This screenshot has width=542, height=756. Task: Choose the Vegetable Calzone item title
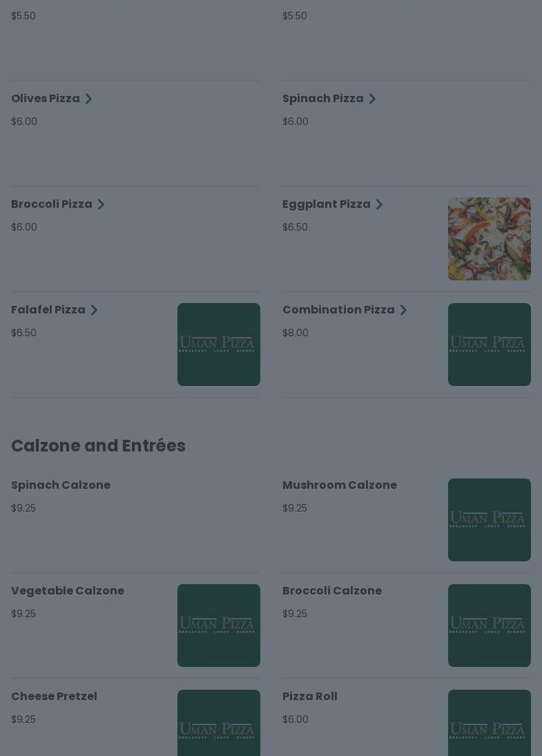tap(68, 591)
